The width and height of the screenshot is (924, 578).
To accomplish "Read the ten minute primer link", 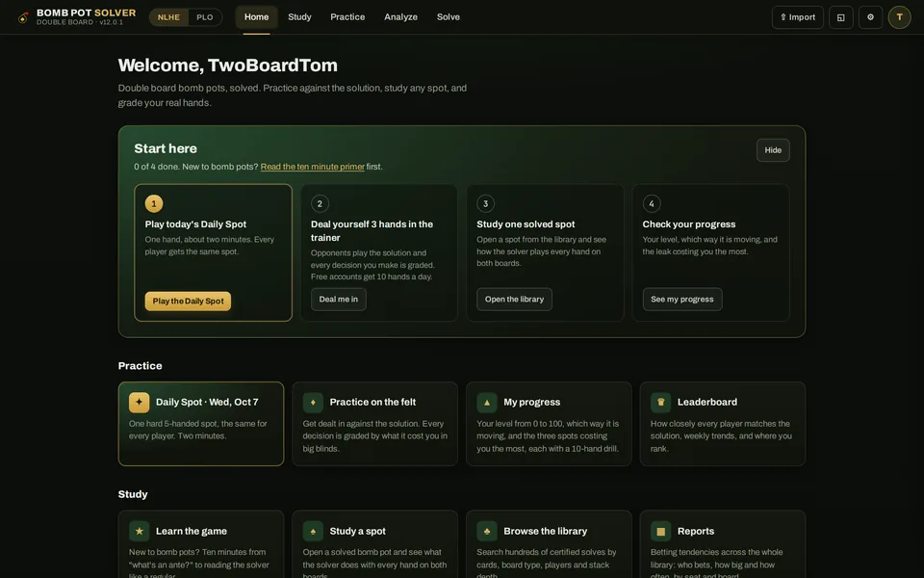I will [x=312, y=167].
